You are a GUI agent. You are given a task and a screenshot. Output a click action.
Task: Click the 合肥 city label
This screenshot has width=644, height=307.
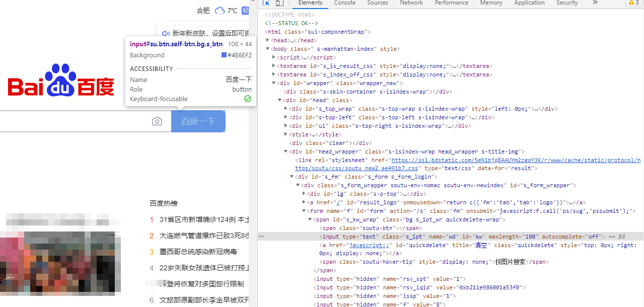tap(203, 11)
